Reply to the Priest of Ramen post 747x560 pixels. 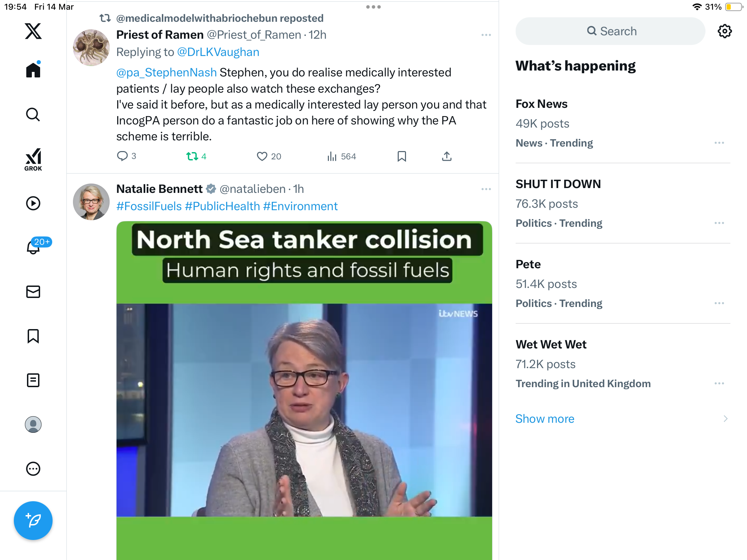[x=127, y=156]
